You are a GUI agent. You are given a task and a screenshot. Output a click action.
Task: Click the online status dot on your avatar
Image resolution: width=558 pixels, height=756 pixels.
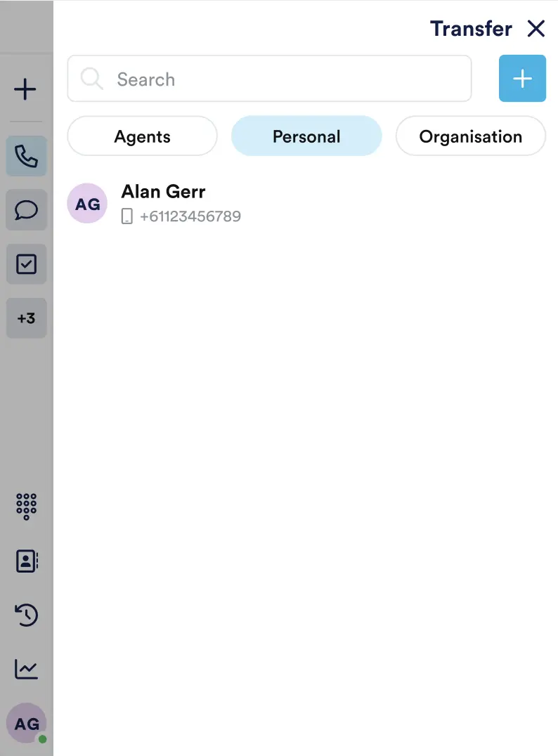(x=41, y=738)
